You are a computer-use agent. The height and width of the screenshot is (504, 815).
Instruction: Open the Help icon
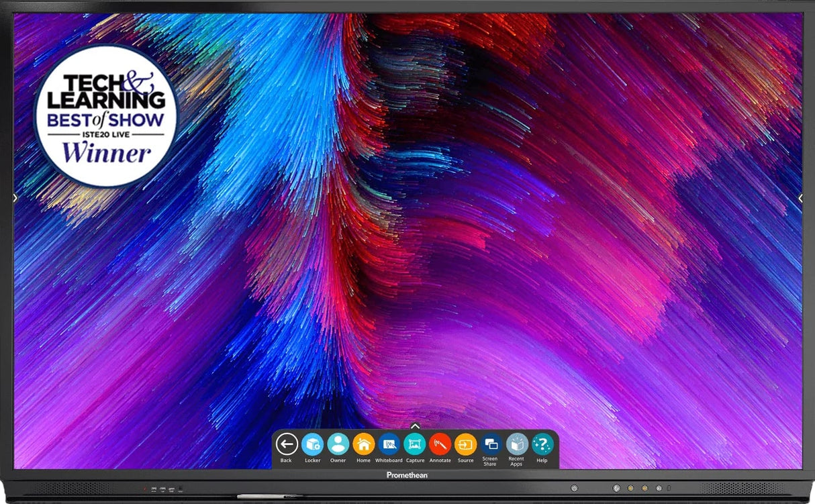[x=542, y=444]
